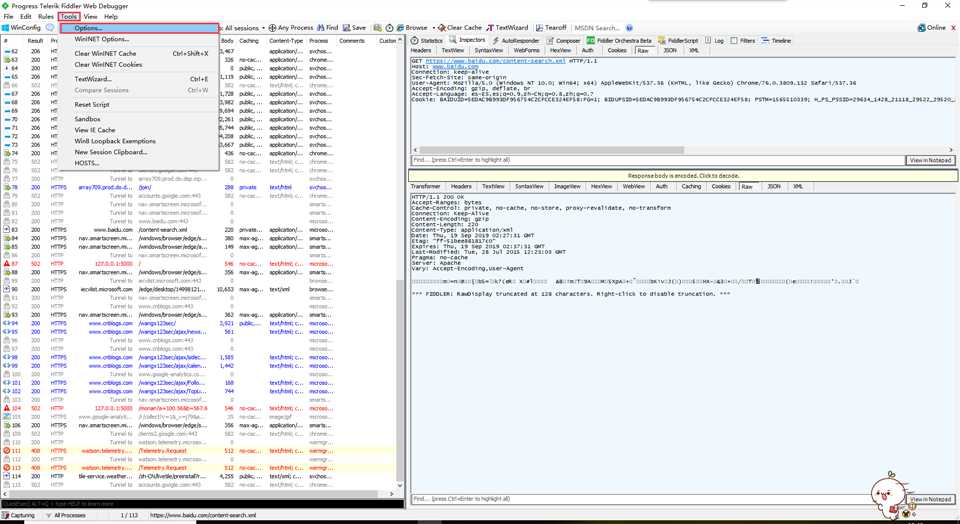Open the File menu
The height and width of the screenshot is (524, 960).
[x=9, y=17]
